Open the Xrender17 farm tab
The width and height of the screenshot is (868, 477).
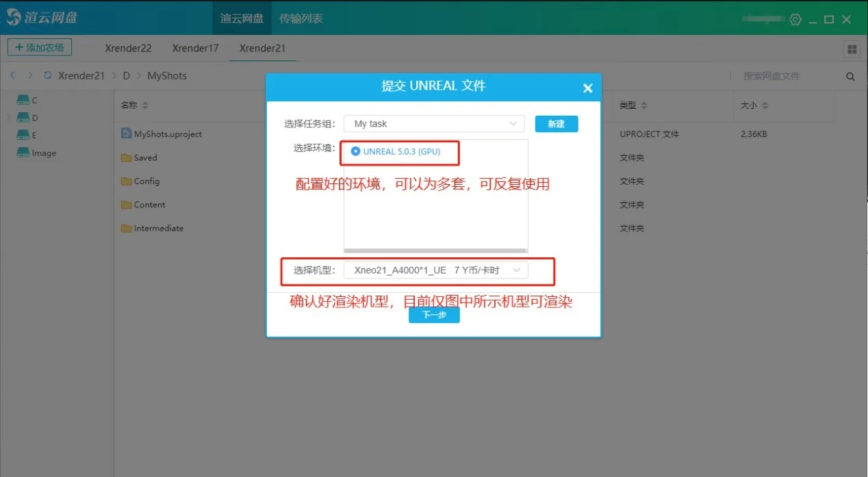(195, 49)
